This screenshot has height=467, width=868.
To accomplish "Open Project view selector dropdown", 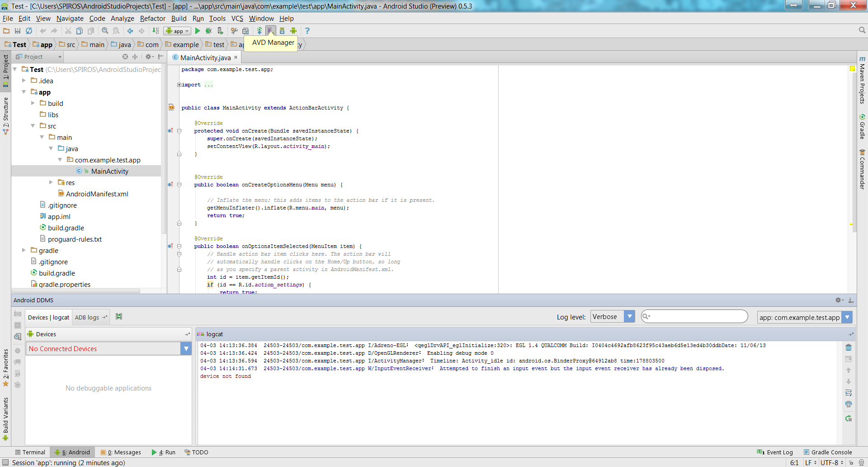I will pos(39,57).
